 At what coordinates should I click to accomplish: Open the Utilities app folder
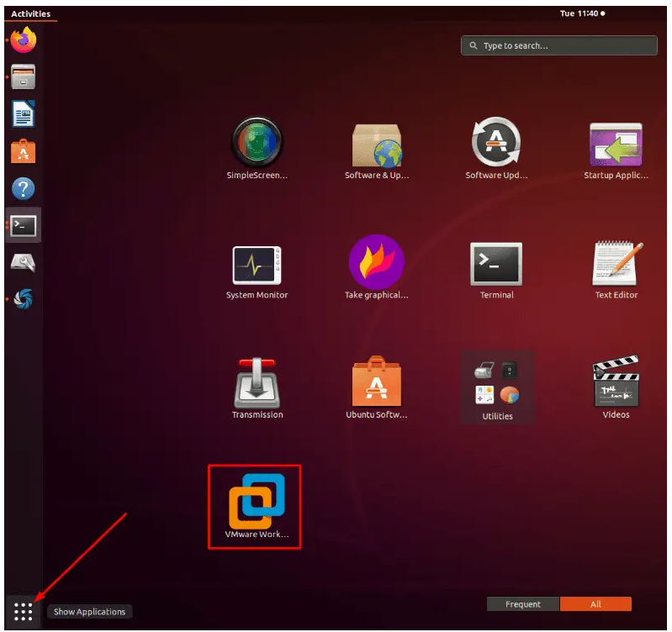point(497,387)
